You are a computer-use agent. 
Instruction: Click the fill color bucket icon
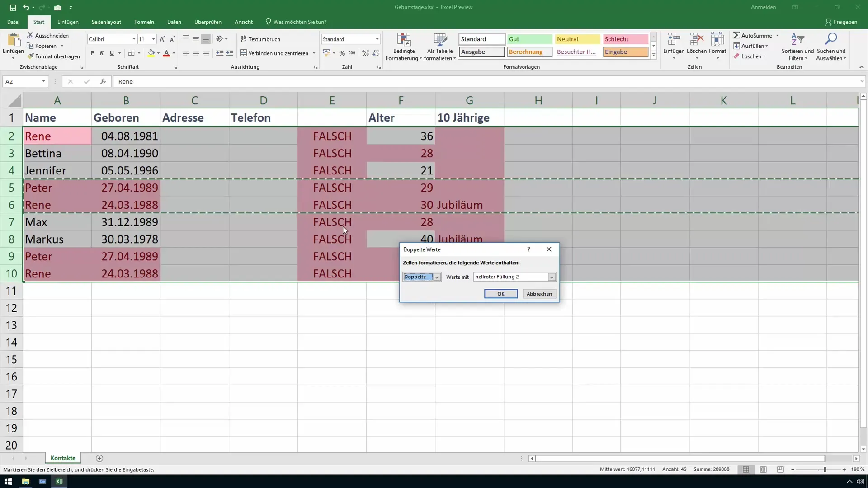point(151,53)
